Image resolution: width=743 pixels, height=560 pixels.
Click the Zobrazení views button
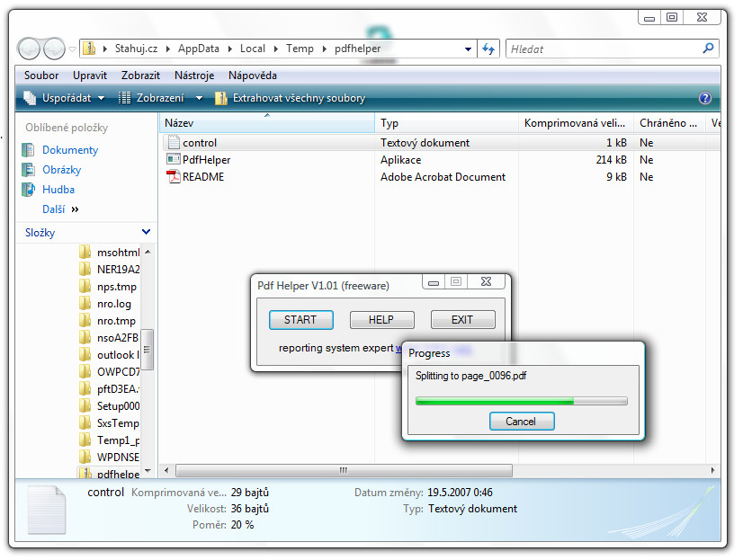pos(151,98)
